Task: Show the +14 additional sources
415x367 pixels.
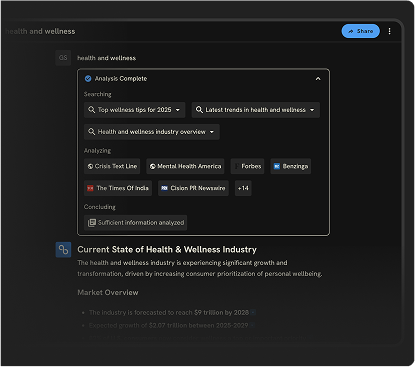Action: coord(243,188)
